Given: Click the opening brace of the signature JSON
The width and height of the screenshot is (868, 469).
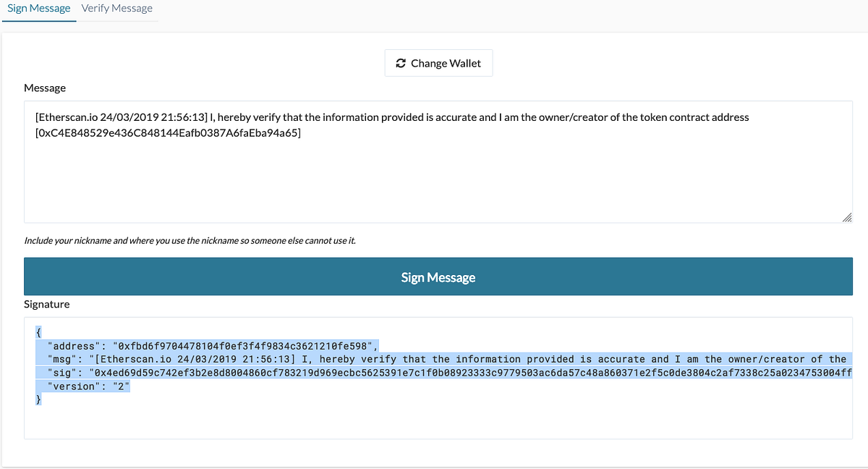Looking at the screenshot, I should click(x=38, y=331).
